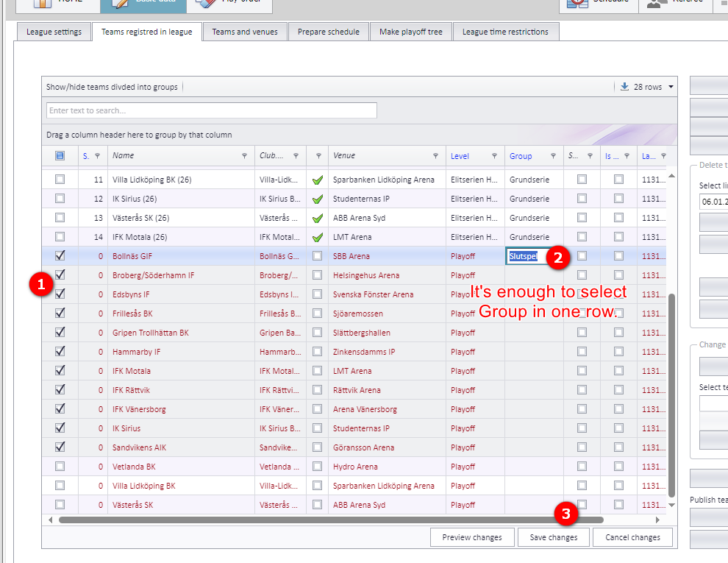
Task: Toggle venue-confirmed checkbox in IFK Rättvik row
Action: [x=317, y=390]
